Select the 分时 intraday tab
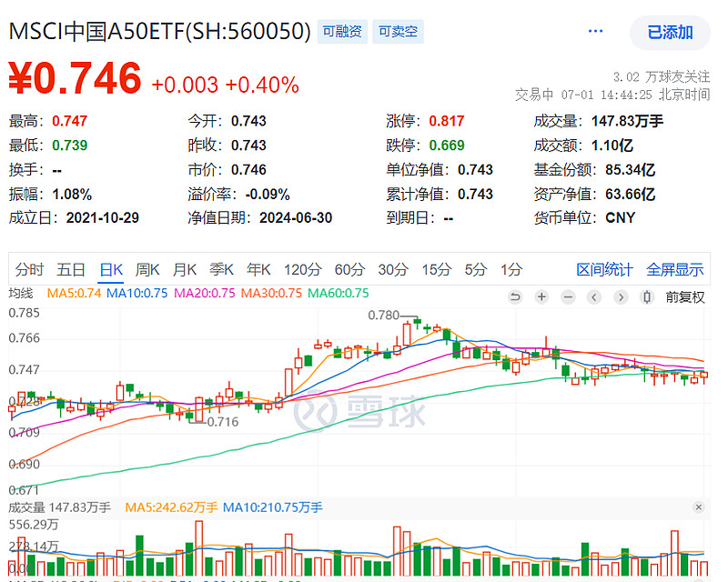Viewport: 728px width, 582px height. (x=26, y=269)
